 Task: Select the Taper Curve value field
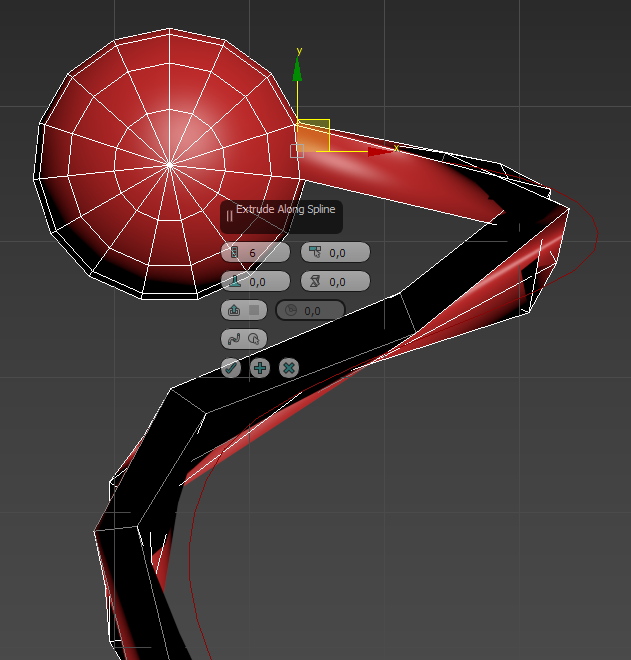click(x=256, y=281)
